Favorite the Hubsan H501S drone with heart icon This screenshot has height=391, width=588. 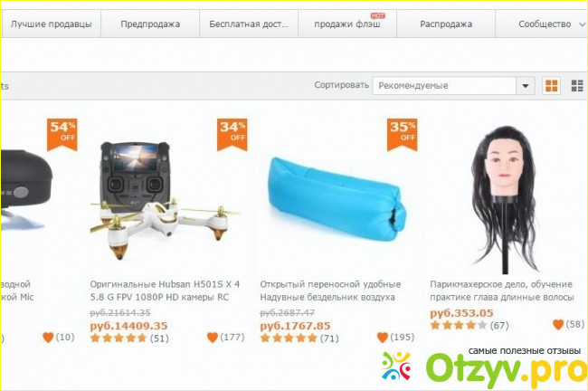tap(213, 338)
